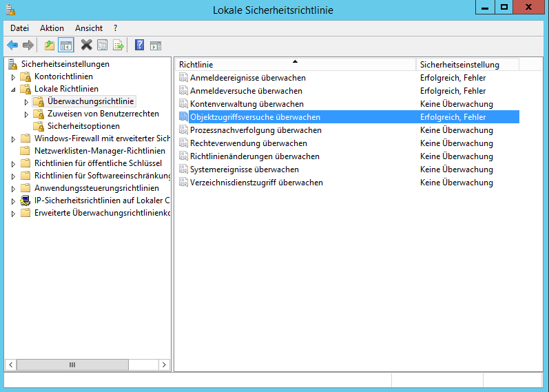Expand the Kontorichtlinien tree node
Viewport: 549px width, 392px height.
[12, 76]
